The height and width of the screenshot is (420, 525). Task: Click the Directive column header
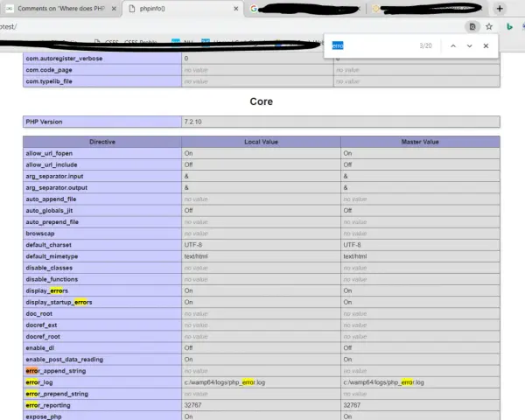click(102, 142)
